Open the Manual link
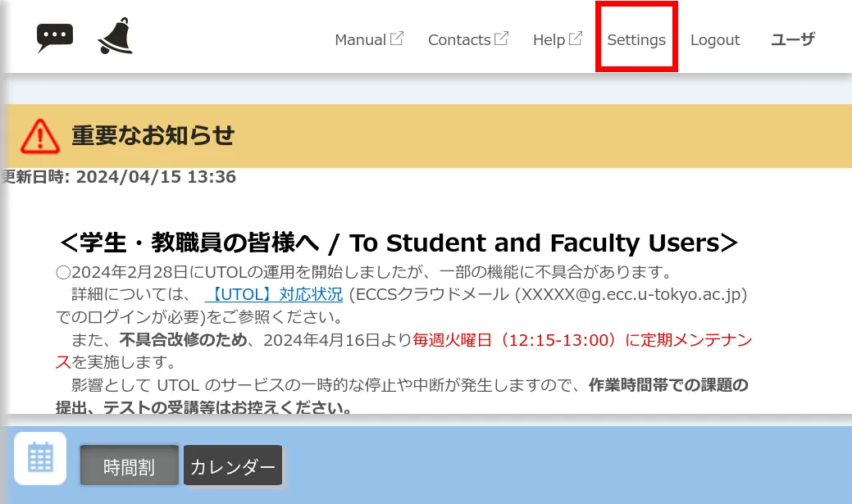Viewport: 852px width, 504px height. [x=361, y=39]
